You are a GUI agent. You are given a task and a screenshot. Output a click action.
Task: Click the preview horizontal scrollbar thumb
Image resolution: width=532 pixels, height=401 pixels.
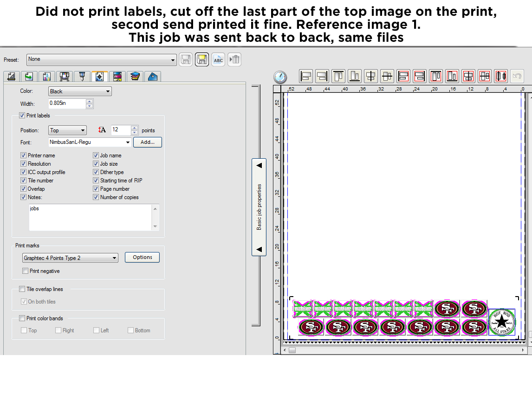(x=292, y=350)
